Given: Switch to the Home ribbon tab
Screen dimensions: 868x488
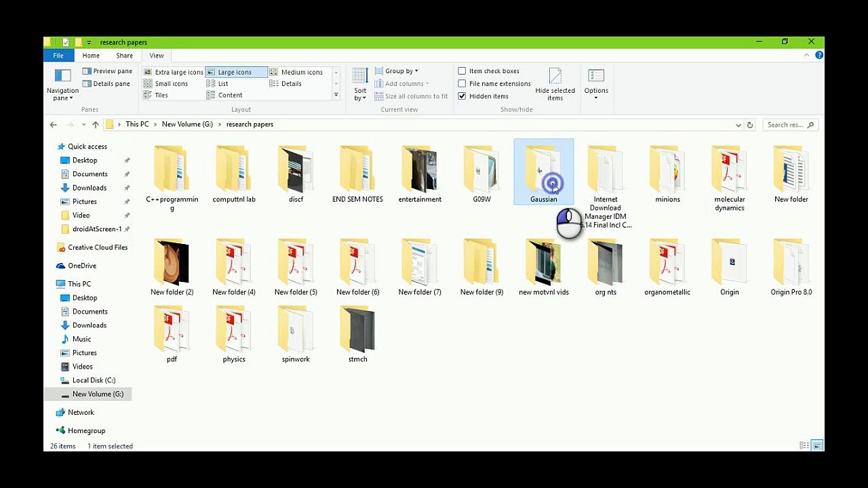Looking at the screenshot, I should (x=91, y=56).
